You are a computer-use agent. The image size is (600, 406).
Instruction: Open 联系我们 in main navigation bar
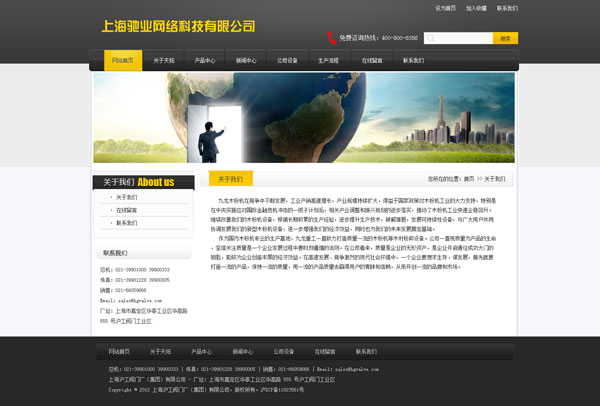point(413,60)
